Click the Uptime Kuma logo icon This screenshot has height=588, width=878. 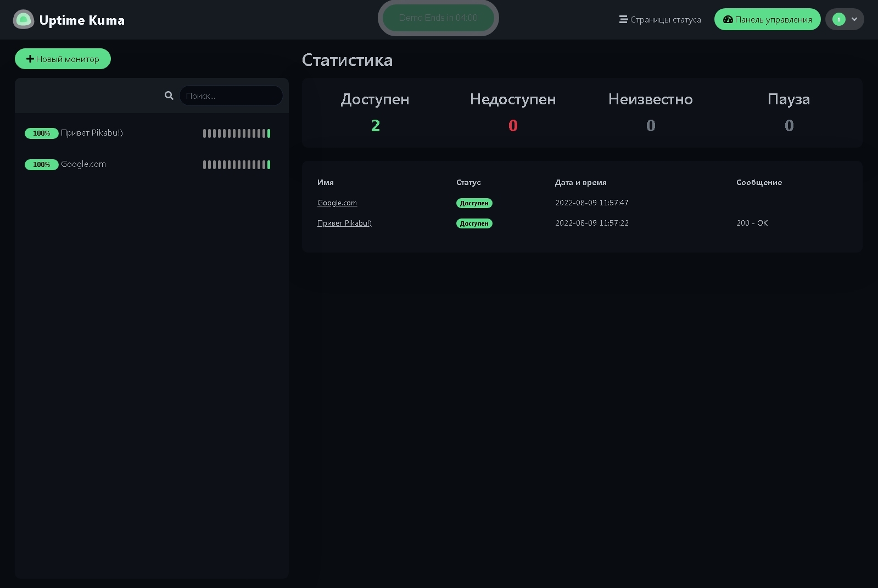pyautogui.click(x=24, y=20)
